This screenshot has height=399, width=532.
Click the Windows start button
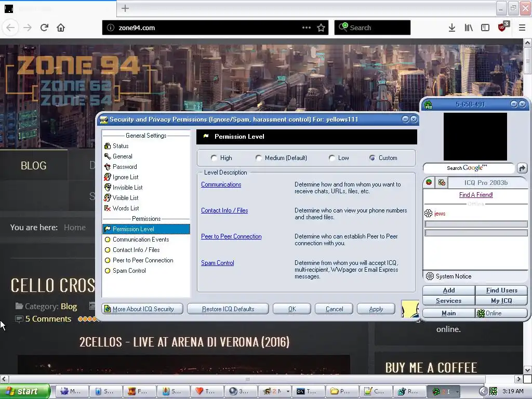tap(25, 391)
